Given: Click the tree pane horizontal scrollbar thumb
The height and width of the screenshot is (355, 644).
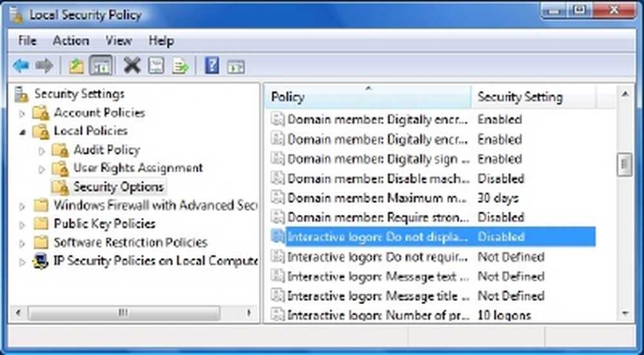Looking at the screenshot, I should point(123,313).
